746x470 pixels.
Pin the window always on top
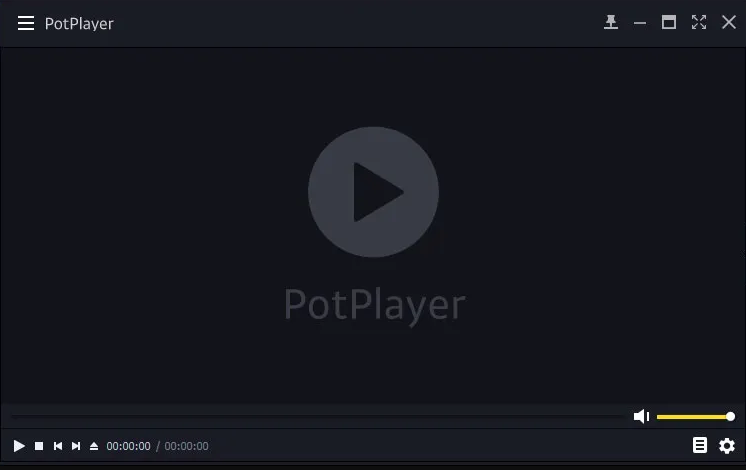[611, 22]
